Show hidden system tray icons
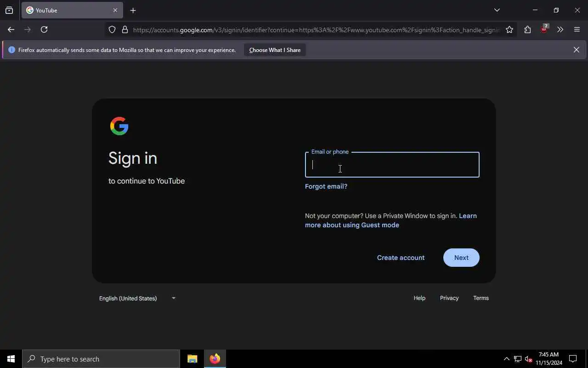 506,359
